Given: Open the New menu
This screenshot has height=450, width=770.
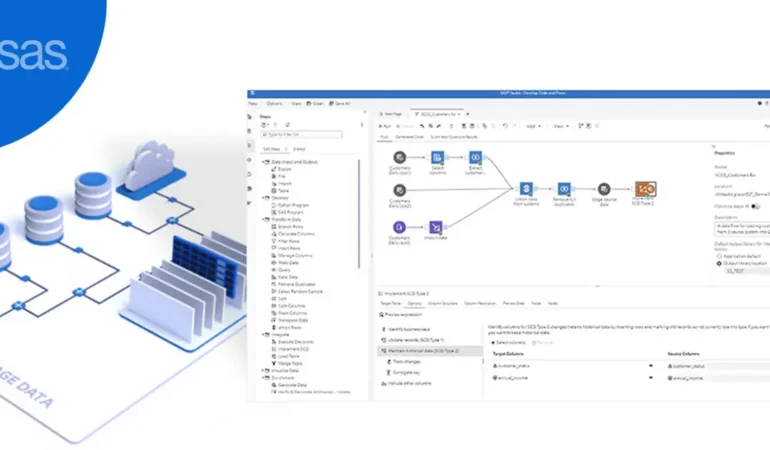Looking at the screenshot, I should click(x=253, y=104).
